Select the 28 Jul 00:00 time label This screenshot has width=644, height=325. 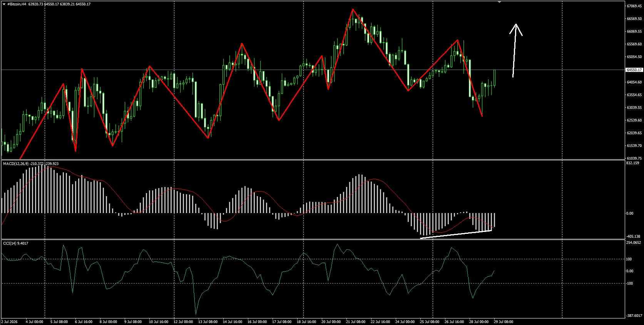tap(479, 322)
